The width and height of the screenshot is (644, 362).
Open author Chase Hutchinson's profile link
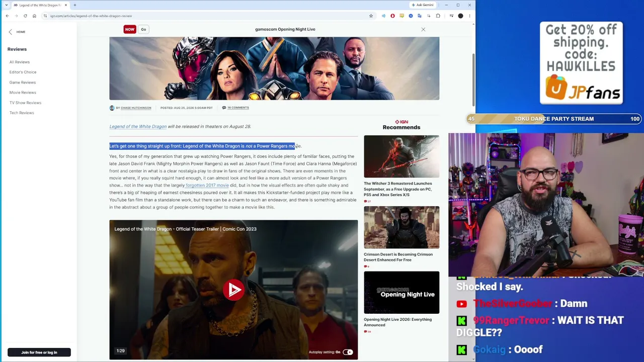tap(136, 108)
